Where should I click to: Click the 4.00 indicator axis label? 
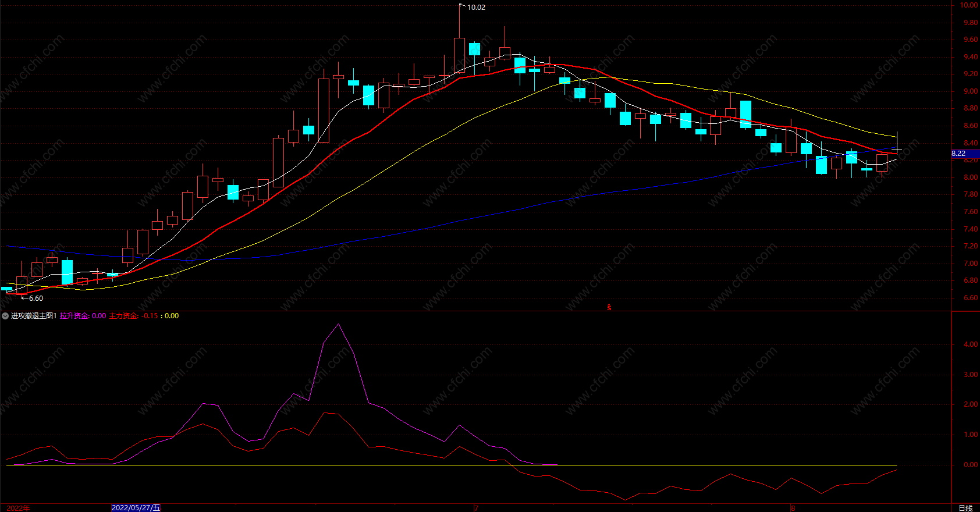point(971,344)
